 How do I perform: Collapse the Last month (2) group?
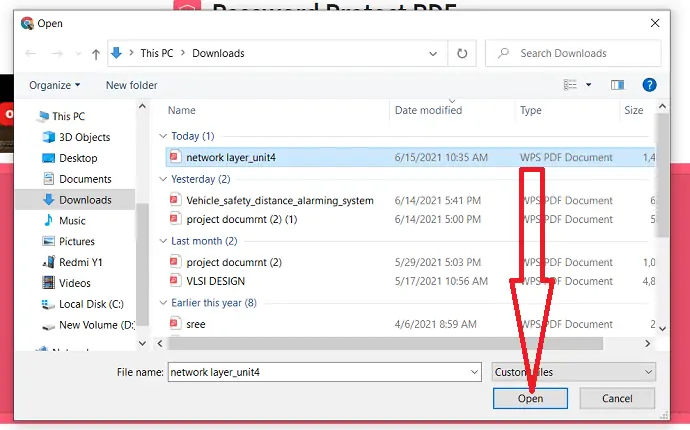pyautogui.click(x=163, y=241)
